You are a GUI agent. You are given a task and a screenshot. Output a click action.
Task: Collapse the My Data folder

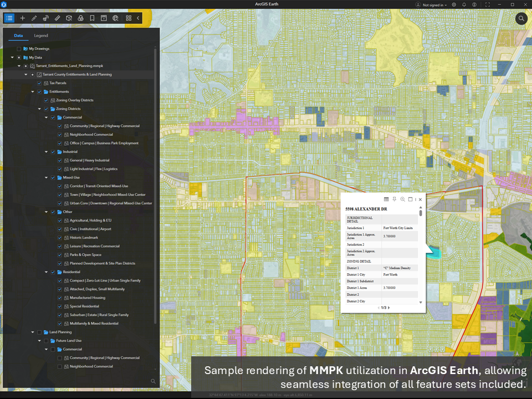[x=12, y=57]
